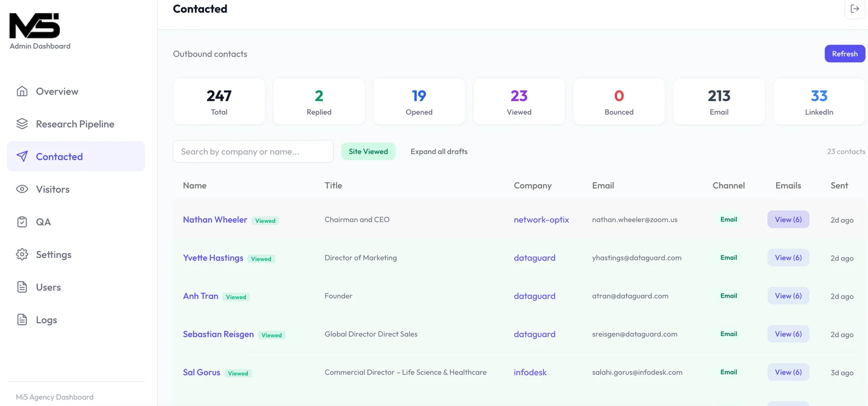Click View (6) for Anh Tran
868x406 pixels.
[788, 296]
